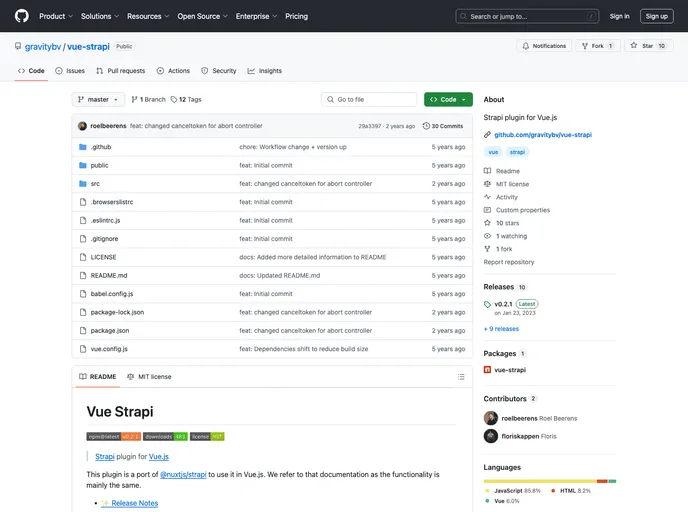Image resolution: width=688 pixels, height=512 pixels.
Task: Click the src folder icon
Action: 82,184
